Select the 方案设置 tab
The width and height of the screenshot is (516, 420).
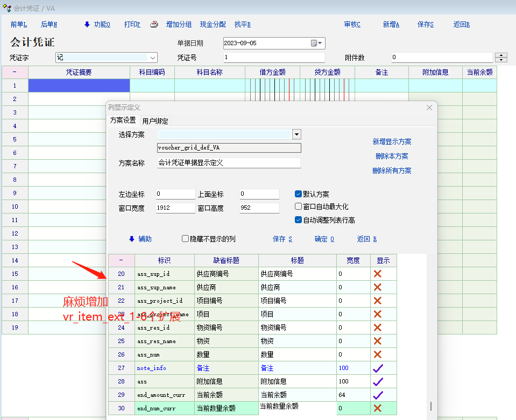click(123, 120)
